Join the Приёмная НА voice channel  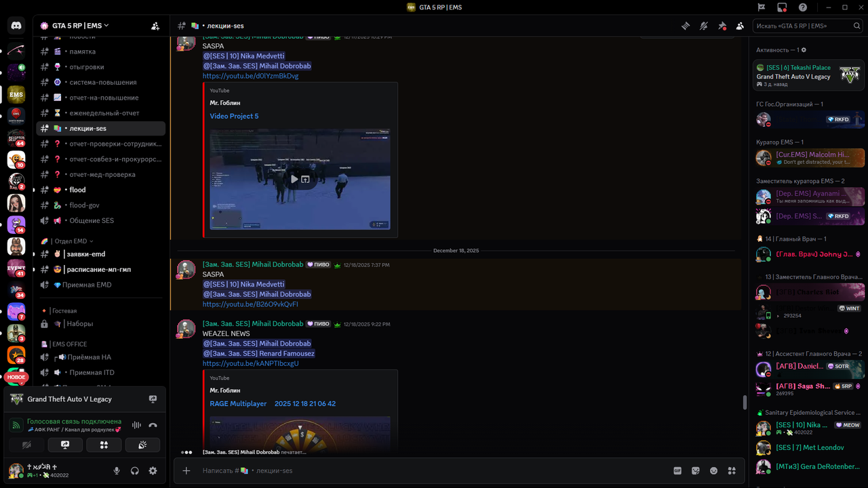point(100,357)
